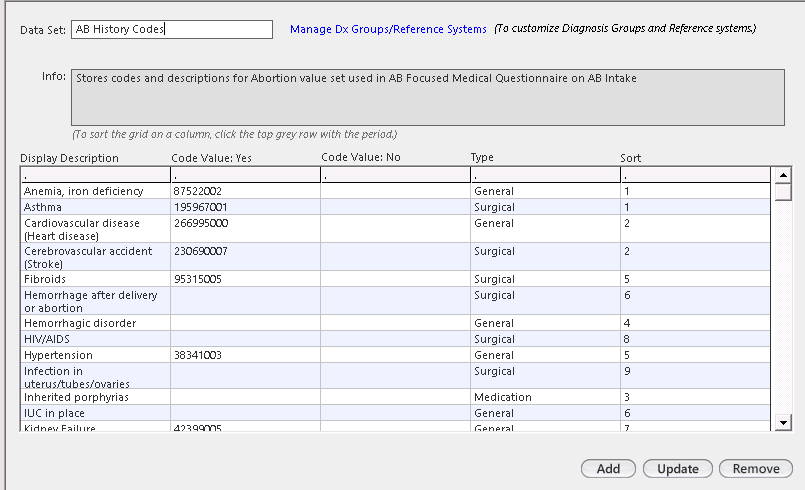
Task: Click Sort value 8 for HIV/AIDS
Action: point(695,339)
